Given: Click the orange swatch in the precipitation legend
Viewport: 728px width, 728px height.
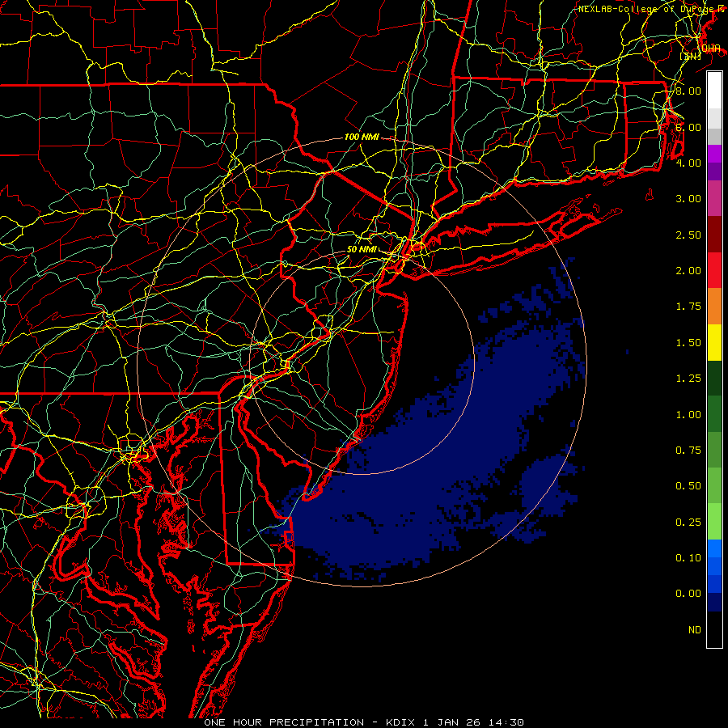Looking at the screenshot, I should pos(714,306).
